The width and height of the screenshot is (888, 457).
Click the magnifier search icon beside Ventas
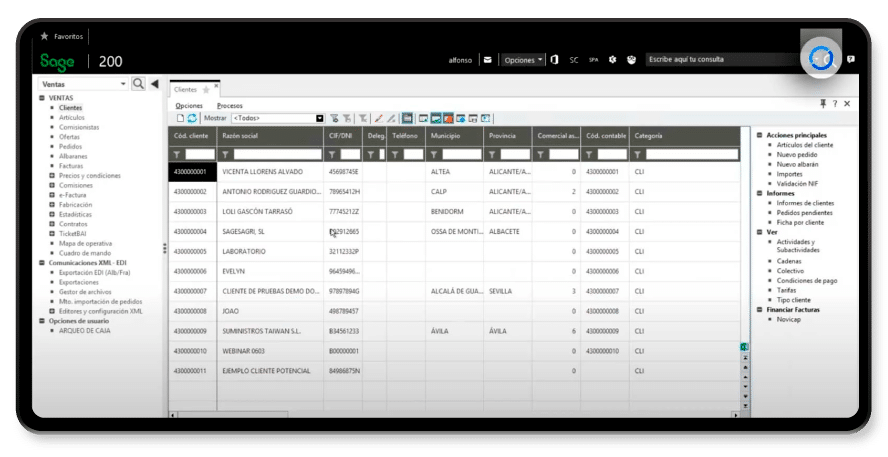pos(138,84)
